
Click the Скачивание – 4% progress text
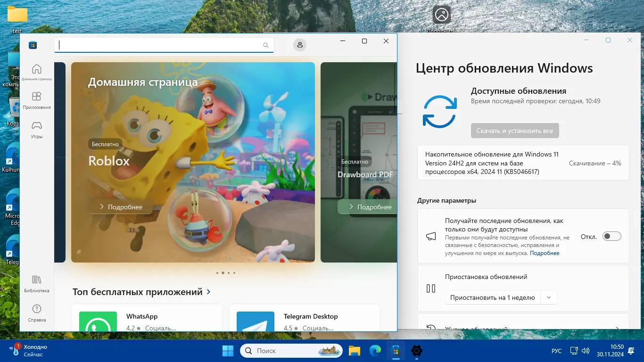point(595,163)
